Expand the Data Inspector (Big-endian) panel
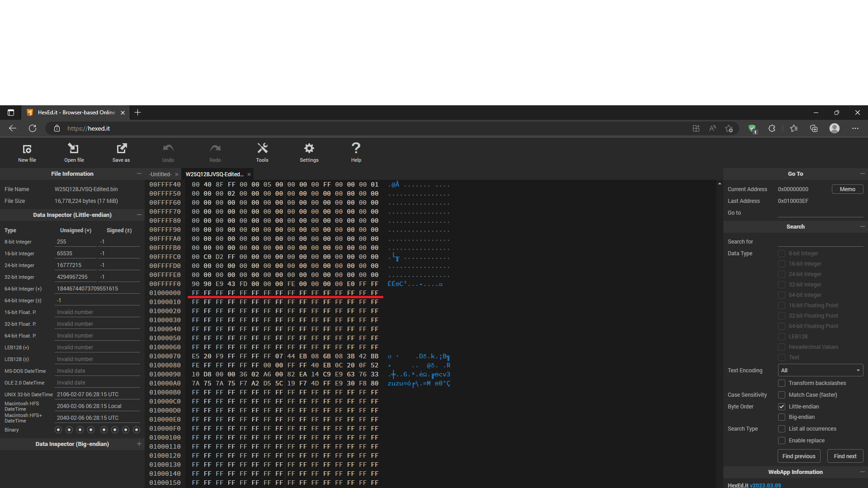 (139, 444)
